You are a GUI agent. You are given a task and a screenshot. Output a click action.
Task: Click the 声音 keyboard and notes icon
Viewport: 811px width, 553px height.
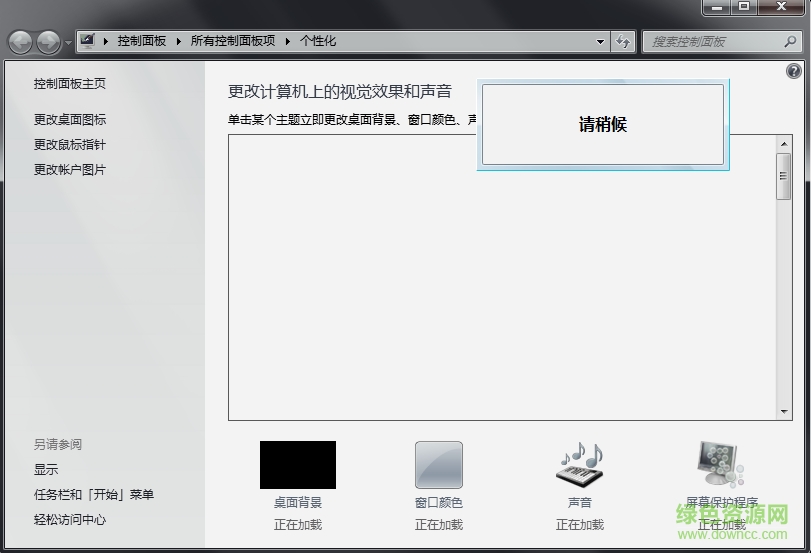(x=580, y=465)
